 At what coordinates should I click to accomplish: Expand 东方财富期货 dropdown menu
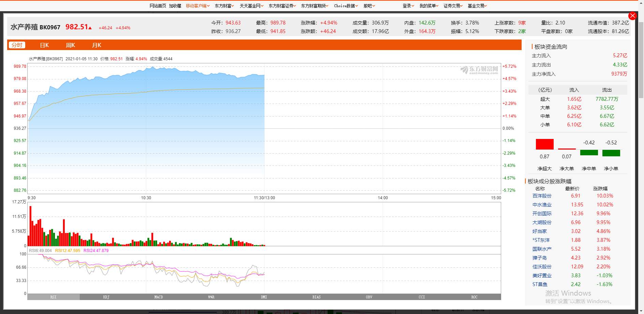coord(315,6)
